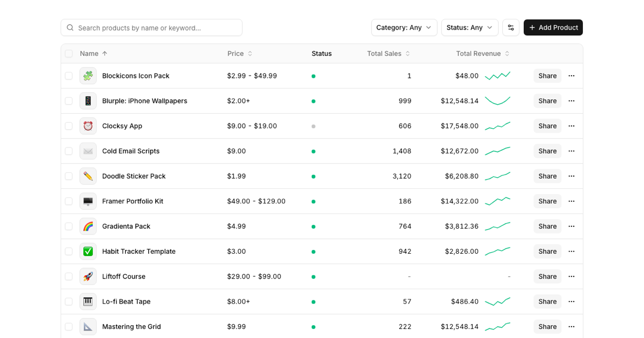
Task: Open filter settings icon button
Action: pos(510,27)
